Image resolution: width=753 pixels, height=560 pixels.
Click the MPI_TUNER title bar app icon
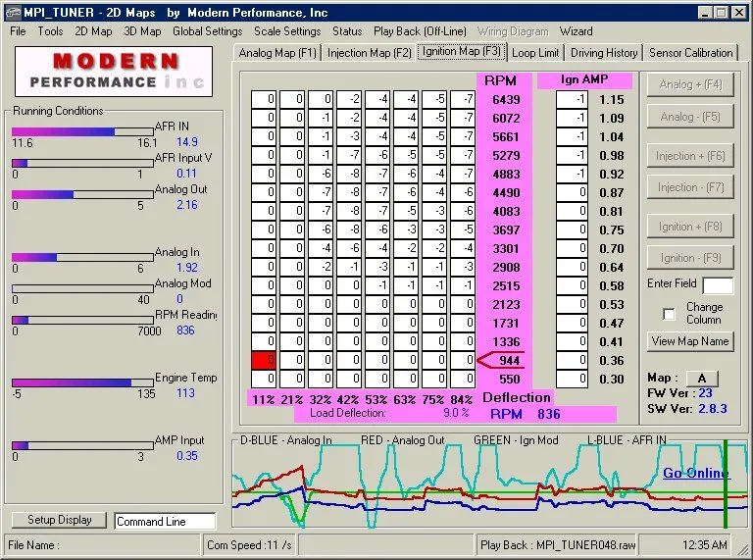click(x=12, y=12)
